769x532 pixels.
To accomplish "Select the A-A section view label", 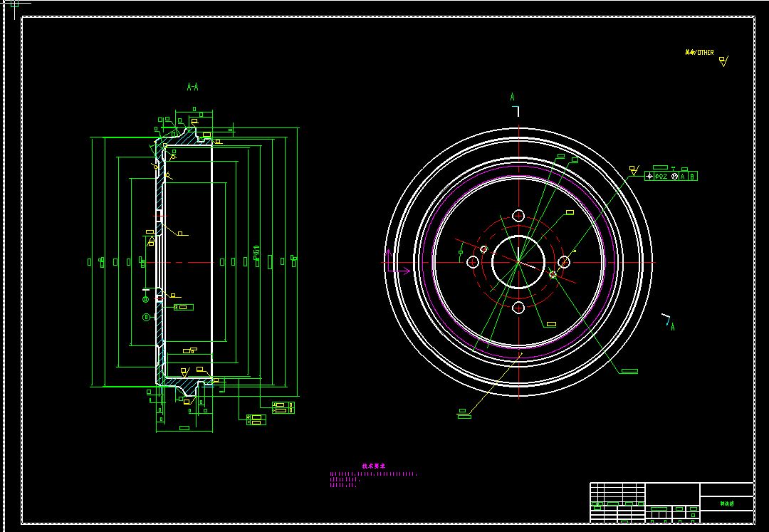I will click(193, 87).
